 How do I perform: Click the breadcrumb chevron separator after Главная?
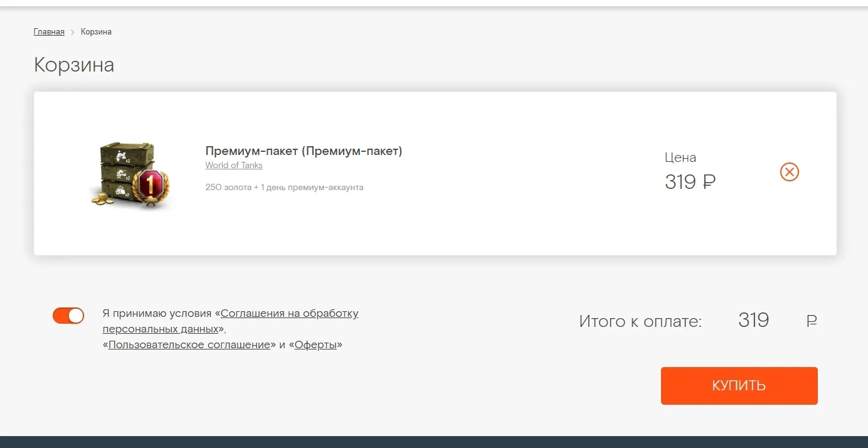tap(73, 32)
